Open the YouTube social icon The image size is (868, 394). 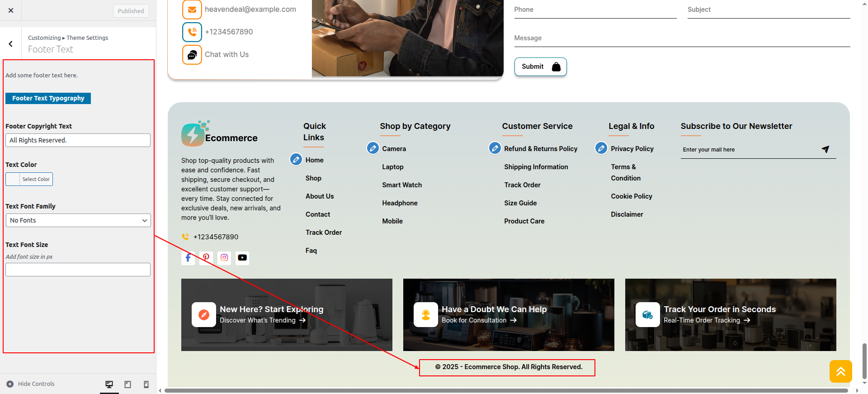point(242,258)
